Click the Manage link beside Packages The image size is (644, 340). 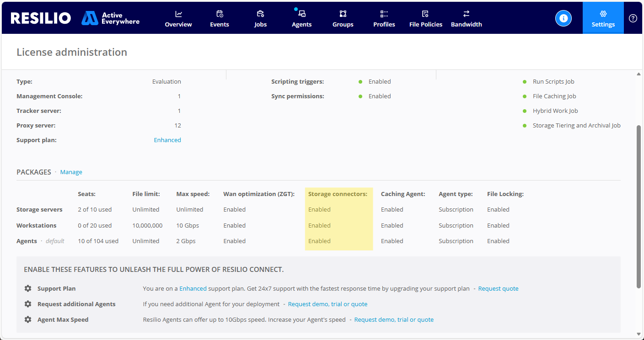click(71, 172)
